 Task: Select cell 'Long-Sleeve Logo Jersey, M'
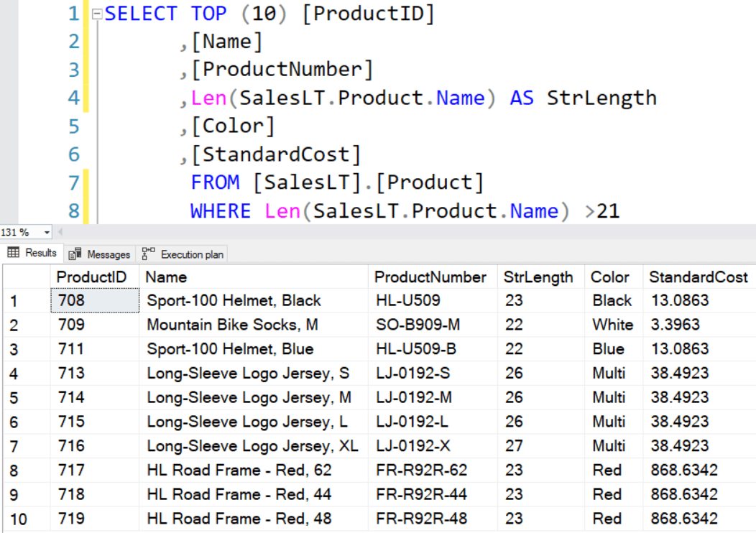pos(254,397)
